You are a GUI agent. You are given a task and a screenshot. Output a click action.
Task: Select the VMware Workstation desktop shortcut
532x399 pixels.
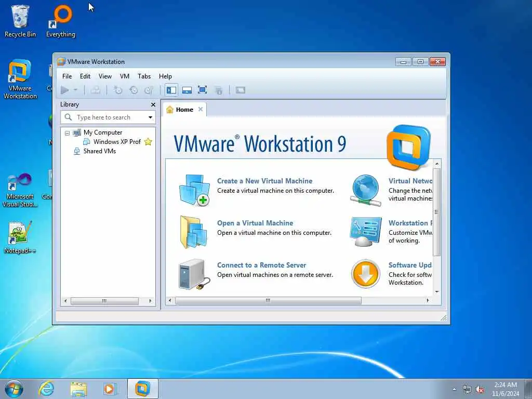[x=20, y=79]
